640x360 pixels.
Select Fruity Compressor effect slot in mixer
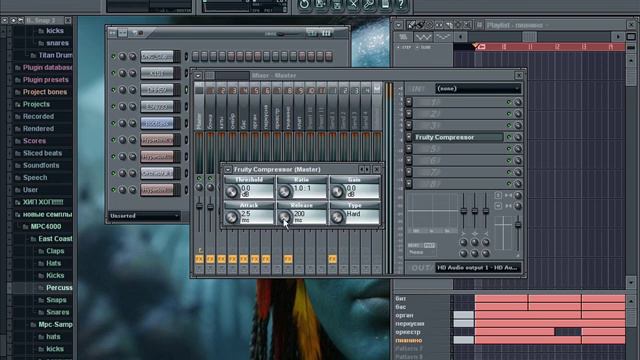[x=459, y=138]
